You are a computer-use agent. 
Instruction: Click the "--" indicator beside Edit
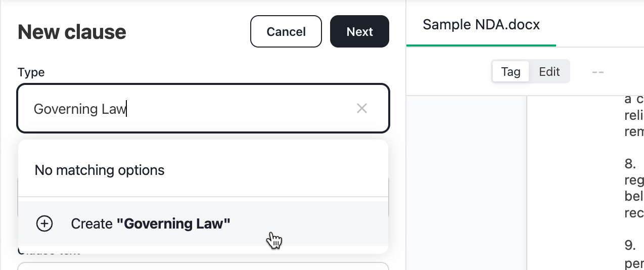pos(598,72)
